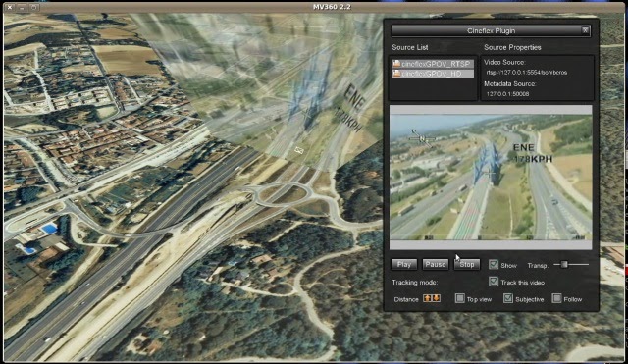
Task: Click the MV360 2.2 window title
Action: tap(332, 7)
